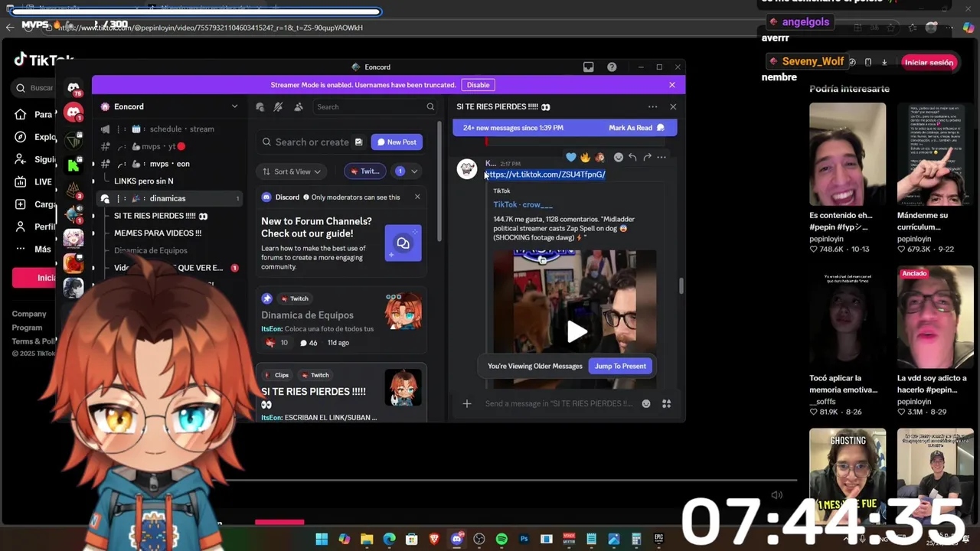Open Photoshop from the taskbar
The height and width of the screenshot is (551, 980).
[x=524, y=539]
